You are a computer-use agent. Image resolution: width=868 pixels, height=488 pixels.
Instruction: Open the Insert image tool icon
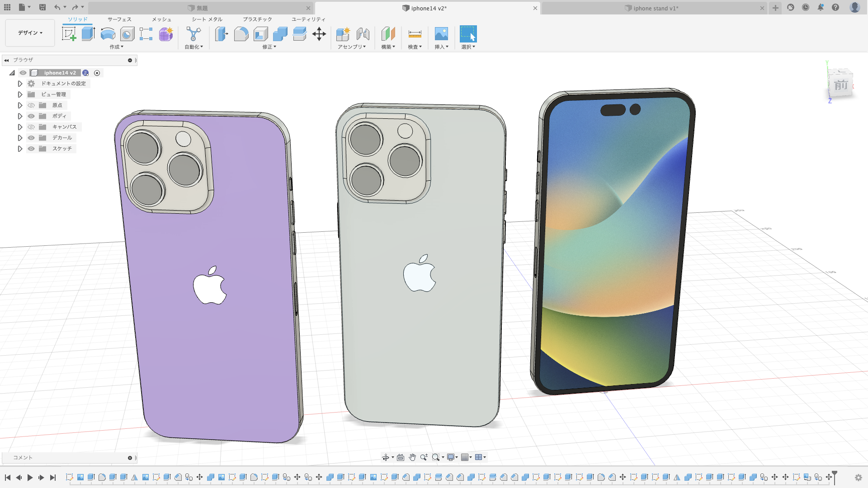click(x=441, y=34)
